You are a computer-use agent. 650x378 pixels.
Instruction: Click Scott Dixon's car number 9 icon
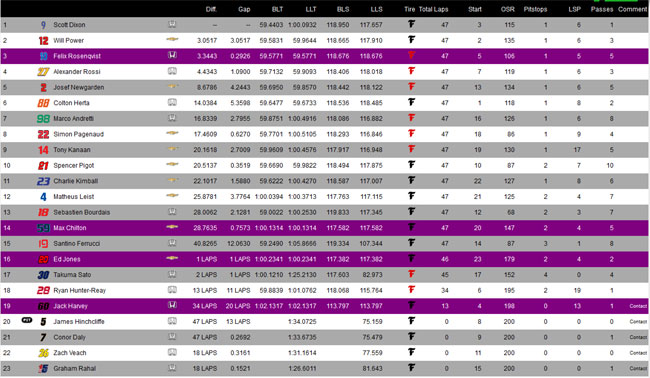pyautogui.click(x=43, y=25)
